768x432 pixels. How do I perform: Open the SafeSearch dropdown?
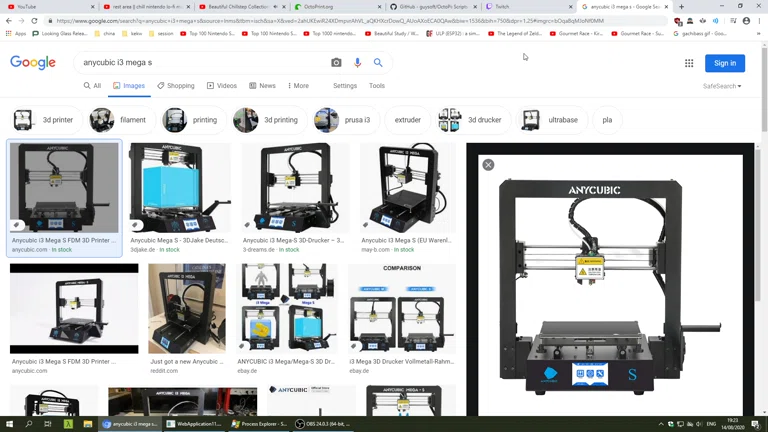[722, 86]
